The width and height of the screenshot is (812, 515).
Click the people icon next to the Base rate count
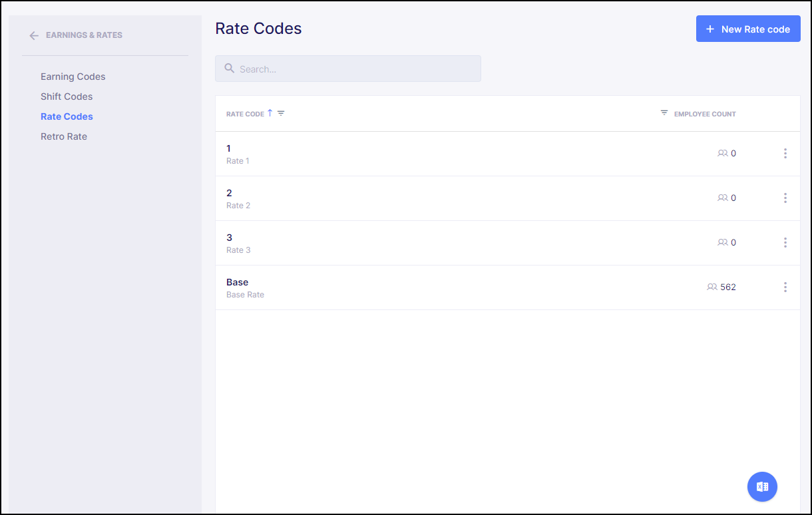click(711, 287)
